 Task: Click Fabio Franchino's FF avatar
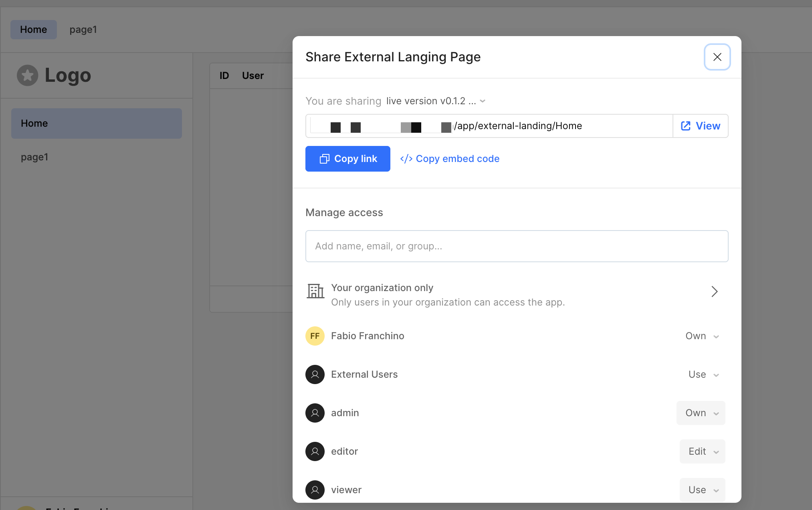coord(315,336)
